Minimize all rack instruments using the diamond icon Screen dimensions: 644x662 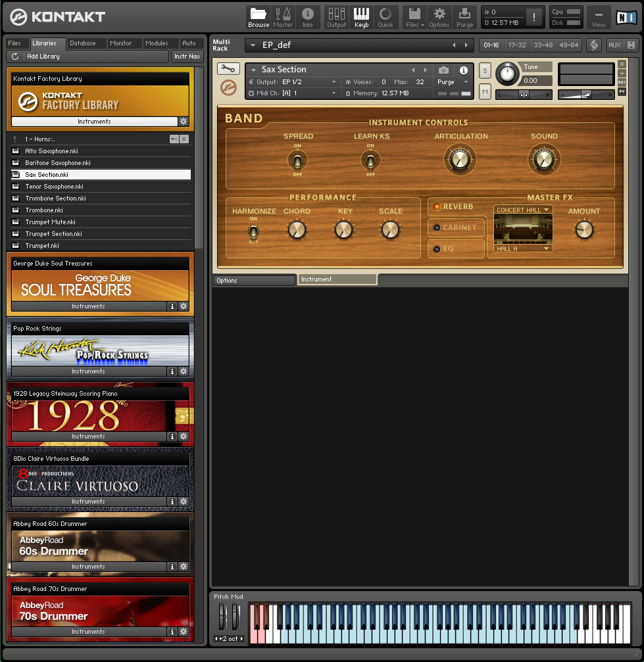[594, 45]
